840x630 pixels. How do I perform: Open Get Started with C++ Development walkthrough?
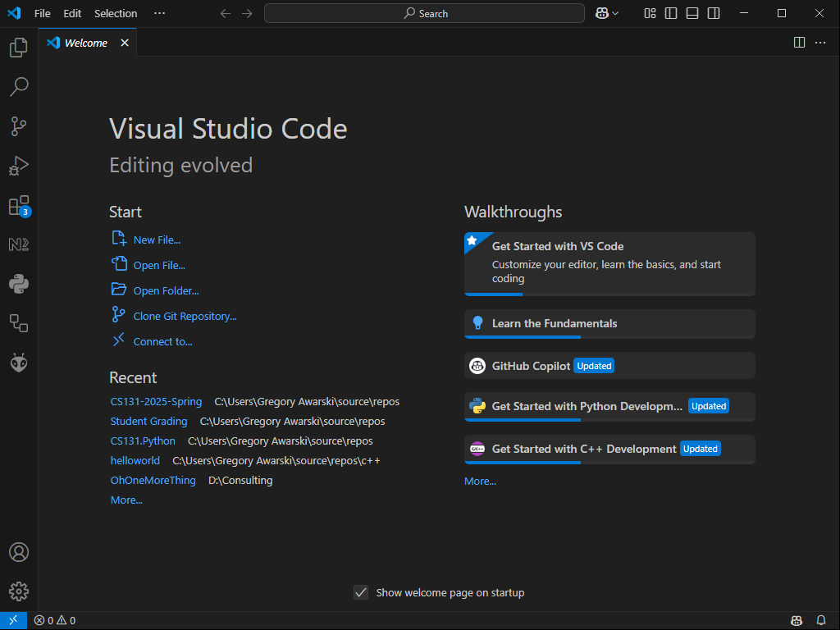(609, 449)
